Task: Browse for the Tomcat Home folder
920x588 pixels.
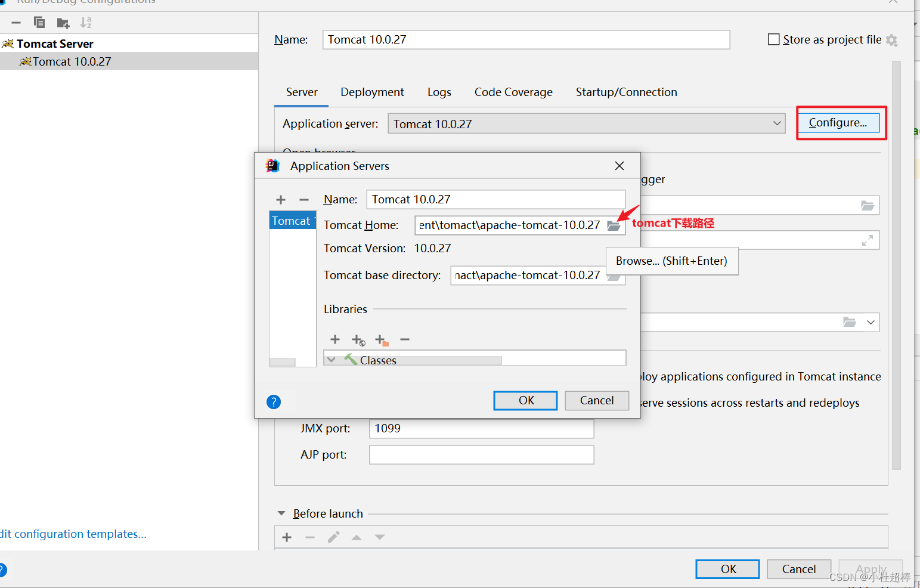Action: tap(614, 225)
